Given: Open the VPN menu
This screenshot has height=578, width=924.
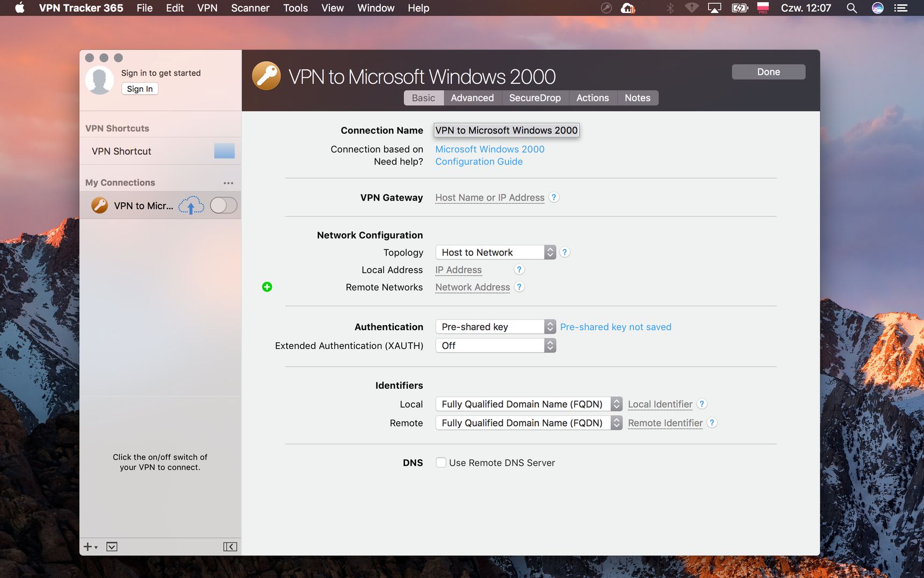Looking at the screenshot, I should pos(207,8).
